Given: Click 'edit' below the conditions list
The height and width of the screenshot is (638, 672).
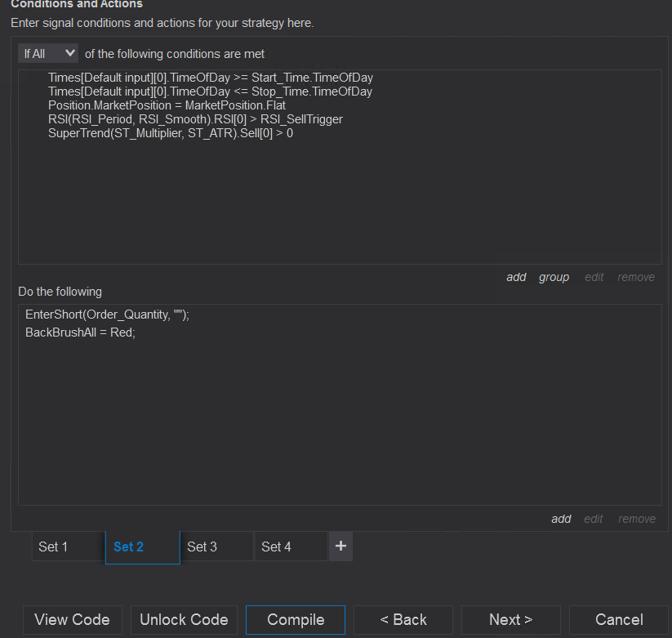Looking at the screenshot, I should [594, 277].
